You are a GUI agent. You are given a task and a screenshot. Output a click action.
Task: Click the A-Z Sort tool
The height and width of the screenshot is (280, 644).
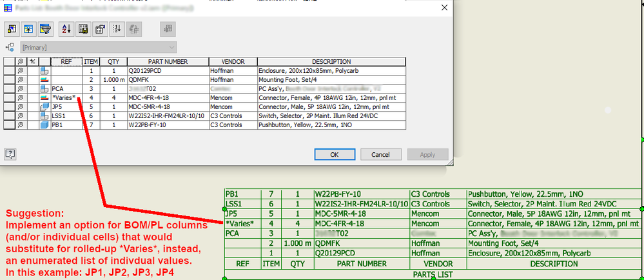[x=66, y=29]
